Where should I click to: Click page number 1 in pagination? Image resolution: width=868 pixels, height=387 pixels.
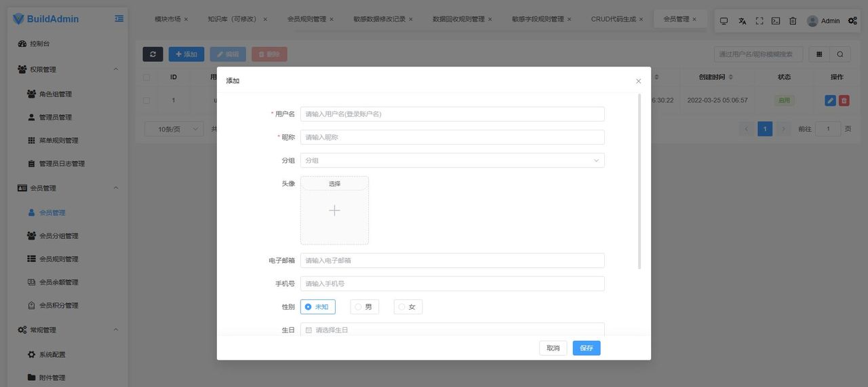tap(765, 129)
